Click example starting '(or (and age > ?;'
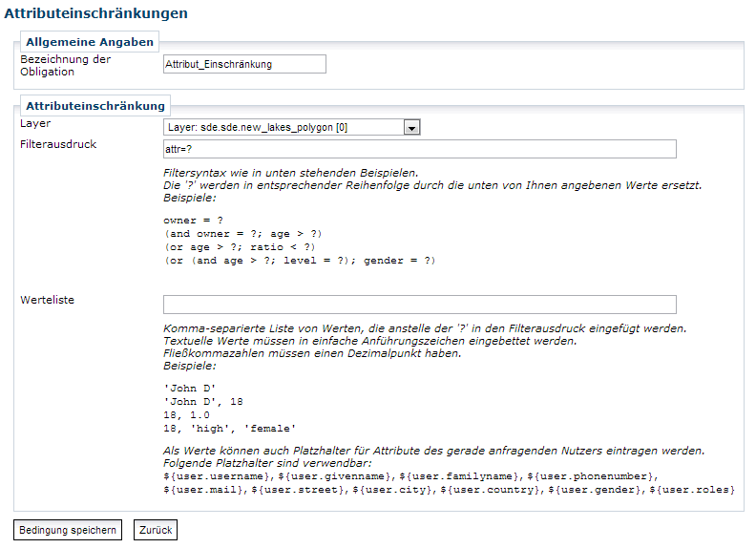This screenshot has width=756, height=548. pyautogui.click(x=300, y=261)
